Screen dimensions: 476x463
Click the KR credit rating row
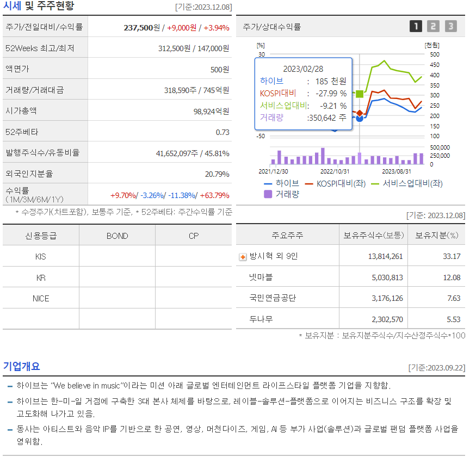117,277
